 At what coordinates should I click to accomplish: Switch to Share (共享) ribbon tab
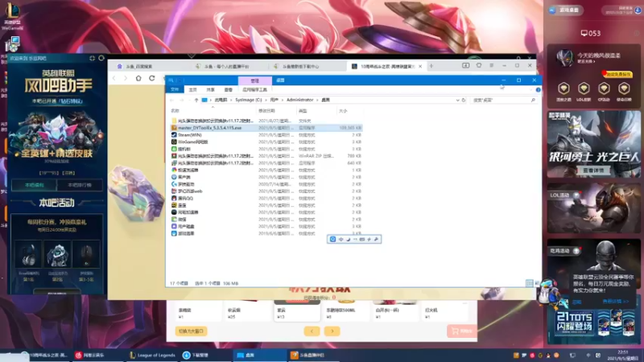click(210, 89)
